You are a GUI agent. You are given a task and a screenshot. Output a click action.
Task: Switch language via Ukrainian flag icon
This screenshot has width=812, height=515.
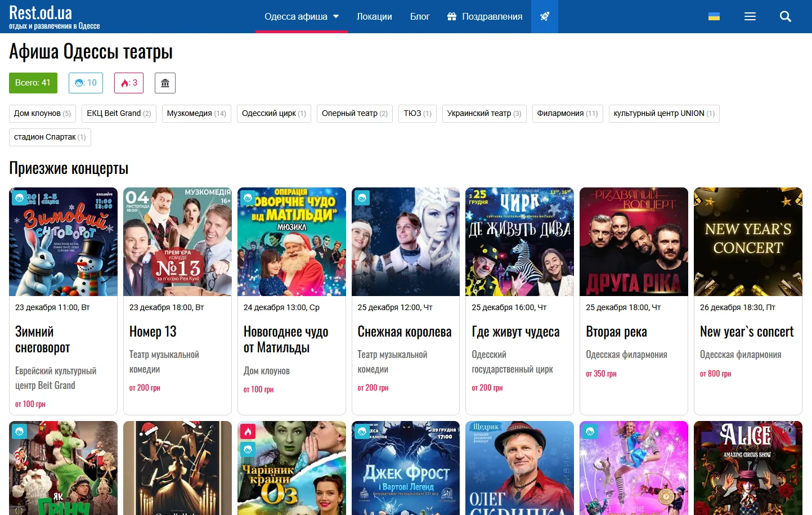click(x=714, y=16)
